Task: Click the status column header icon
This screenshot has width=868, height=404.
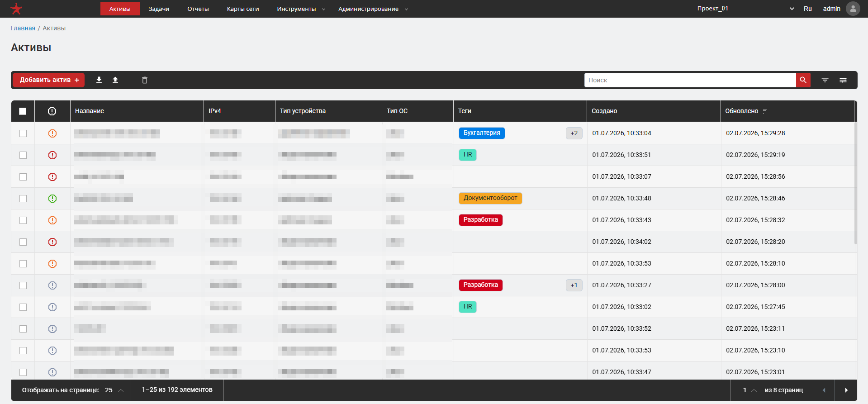Action: point(52,111)
